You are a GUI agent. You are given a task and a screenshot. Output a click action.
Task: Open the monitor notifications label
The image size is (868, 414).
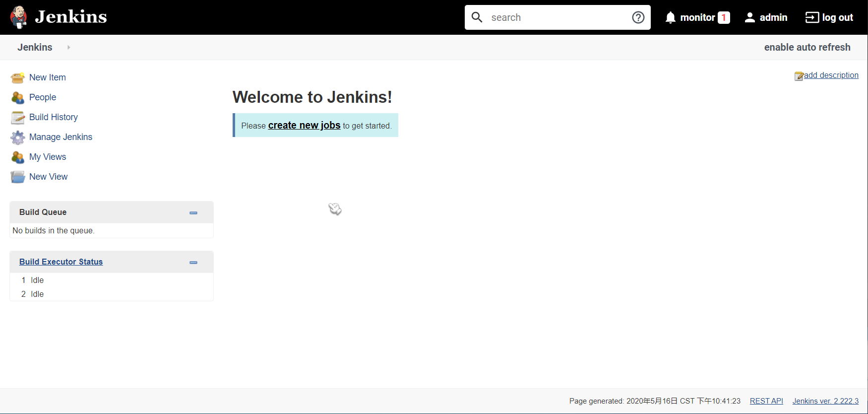coord(697,17)
